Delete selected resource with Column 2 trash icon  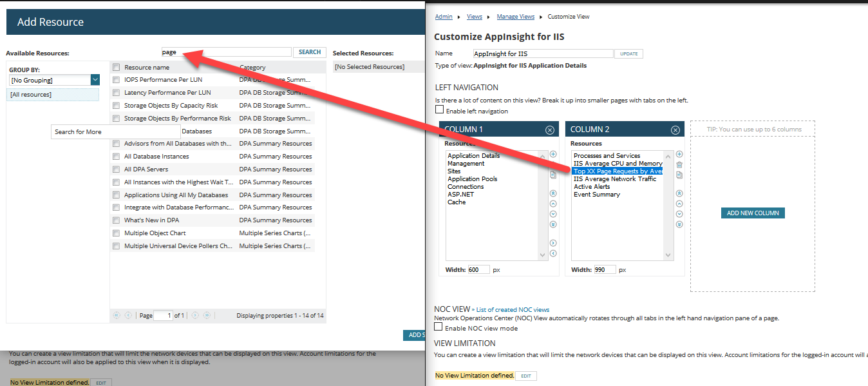tap(679, 165)
